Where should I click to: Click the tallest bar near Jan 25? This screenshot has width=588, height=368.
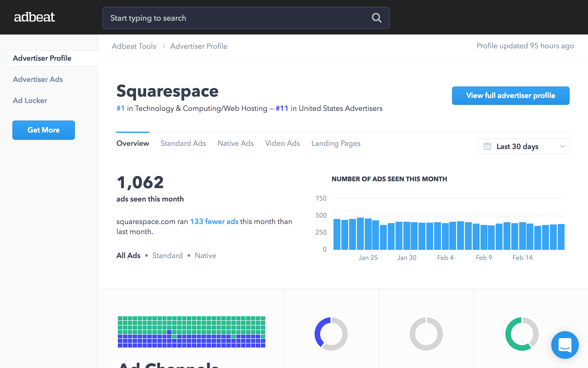point(360,234)
